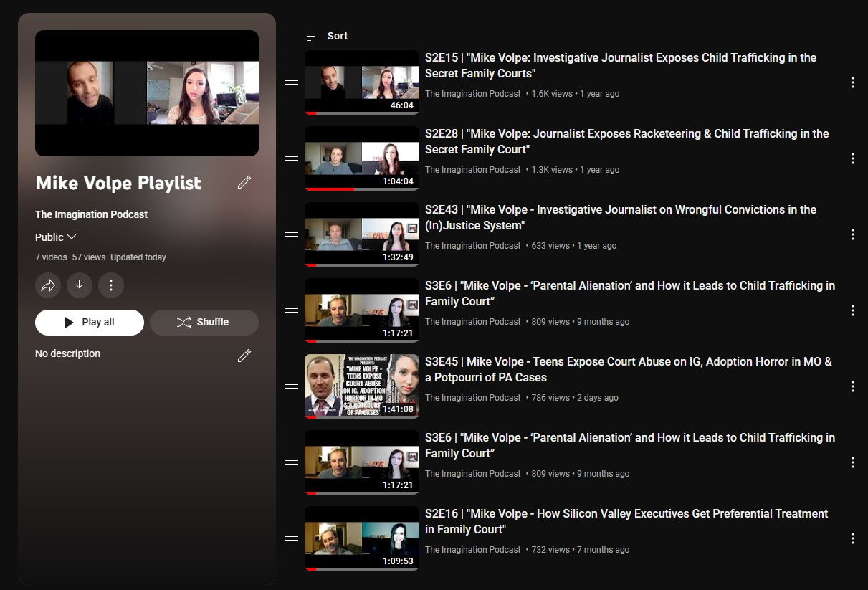Play all videos in playlist
The image size is (868, 590).
point(90,322)
